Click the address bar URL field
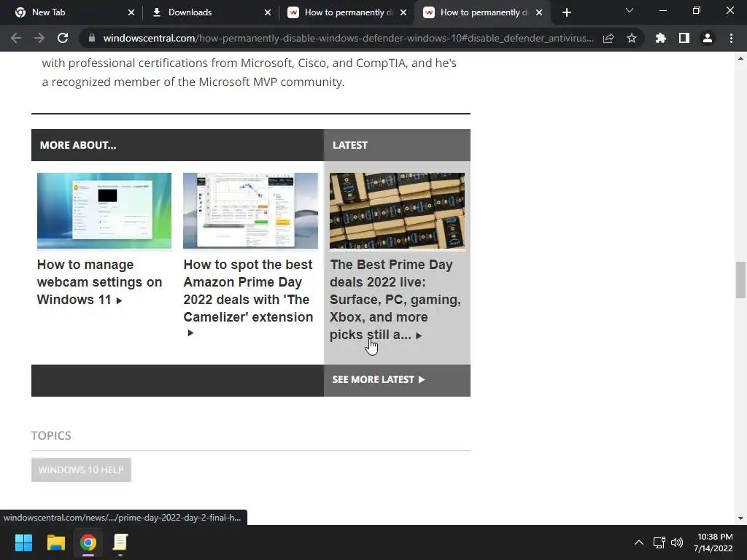This screenshot has height=560, width=747. [x=348, y=38]
